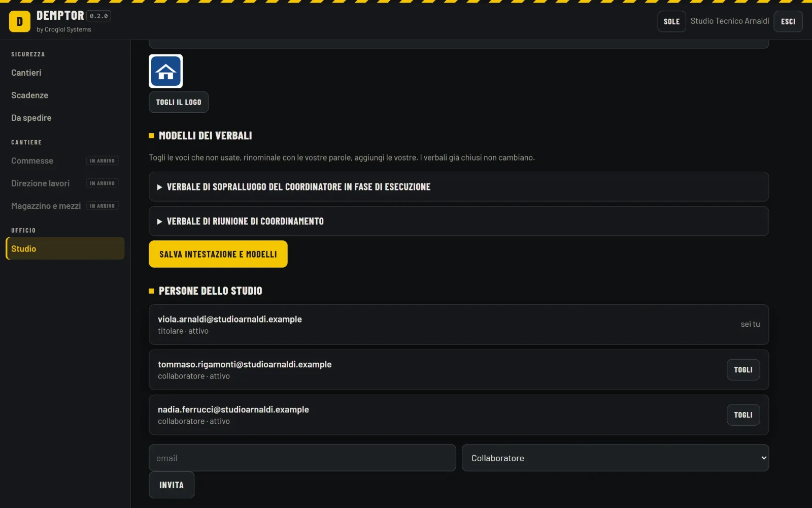Click the IN ARRIVO badge next to Commesse
This screenshot has height=508, width=812.
click(x=103, y=161)
